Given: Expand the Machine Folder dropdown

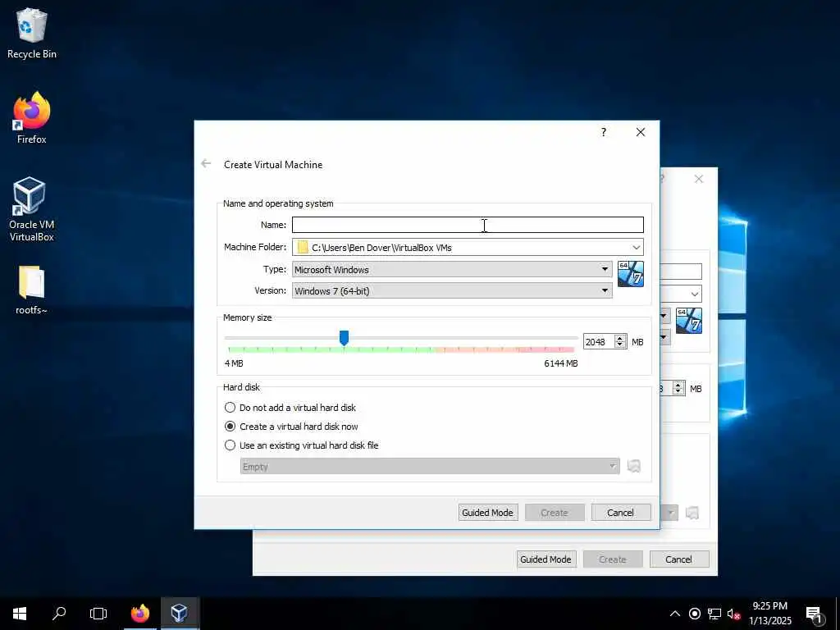Looking at the screenshot, I should pyautogui.click(x=636, y=248).
